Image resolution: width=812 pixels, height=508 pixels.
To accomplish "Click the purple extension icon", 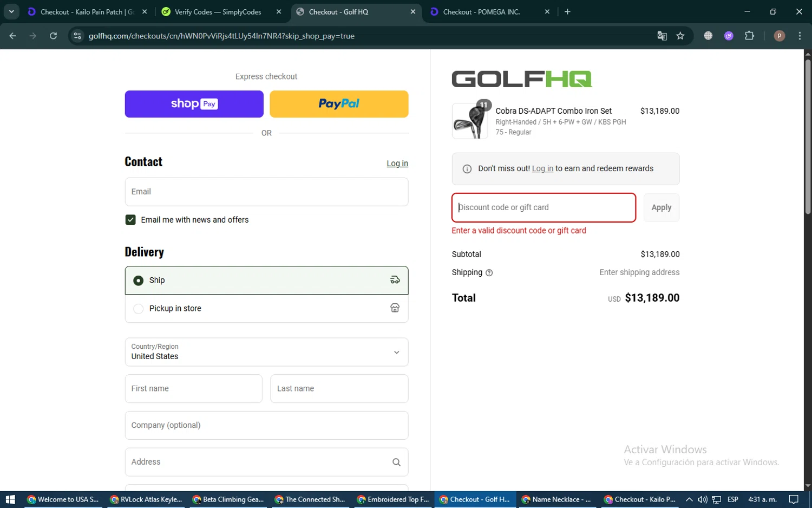I will pyautogui.click(x=729, y=36).
